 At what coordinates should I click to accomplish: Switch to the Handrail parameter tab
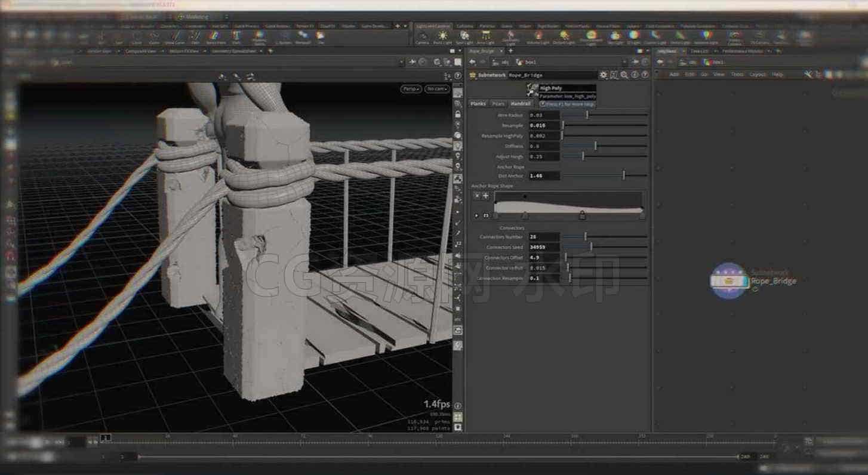point(521,104)
